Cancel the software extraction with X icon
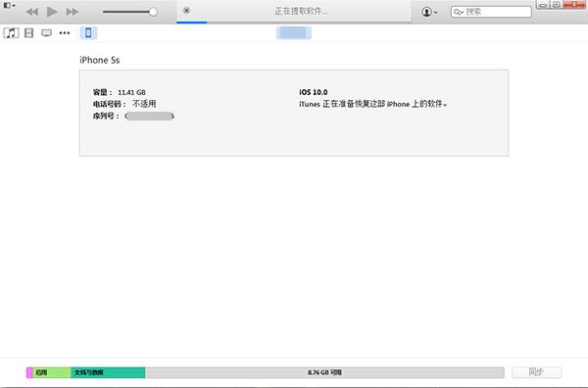The width and height of the screenshot is (588, 388). tap(186, 11)
